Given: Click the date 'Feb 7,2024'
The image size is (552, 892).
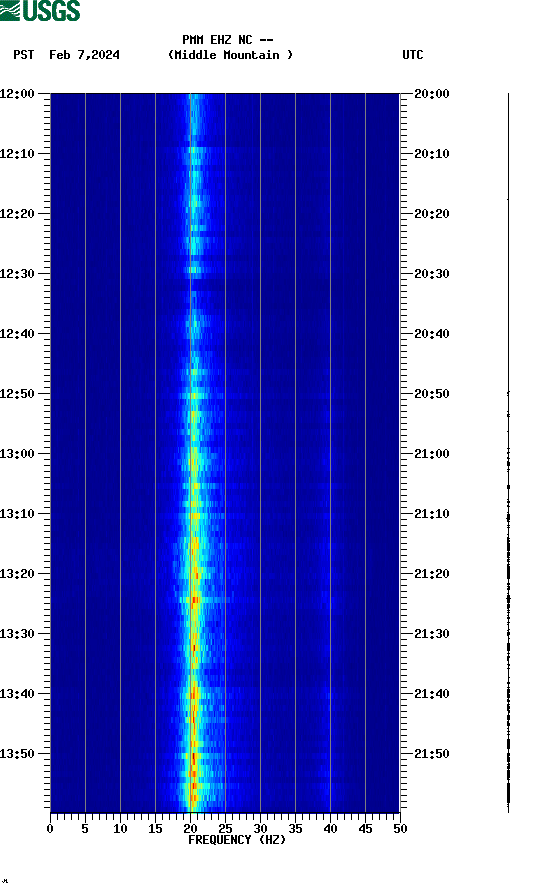Looking at the screenshot, I should pos(84,55).
